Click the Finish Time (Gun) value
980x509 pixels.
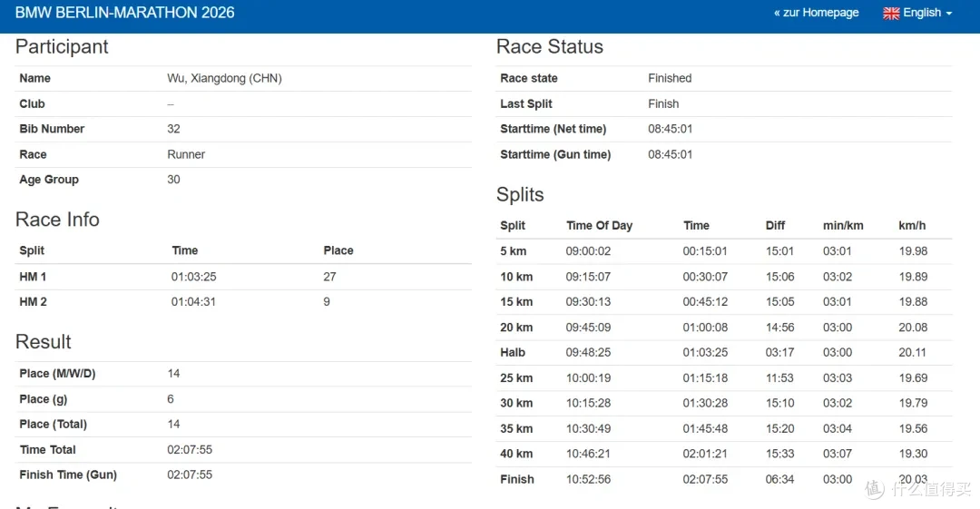coord(190,475)
